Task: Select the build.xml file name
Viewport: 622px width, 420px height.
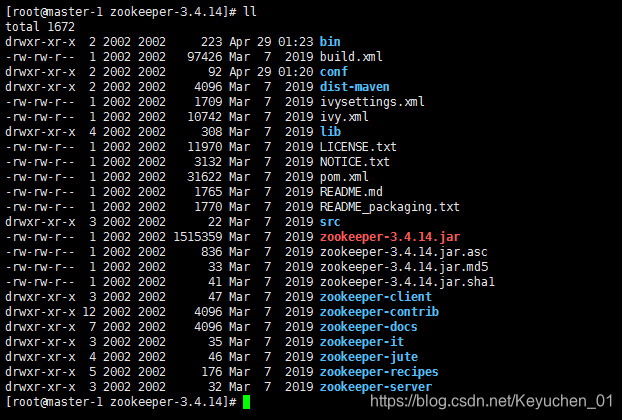Action: [x=351, y=57]
